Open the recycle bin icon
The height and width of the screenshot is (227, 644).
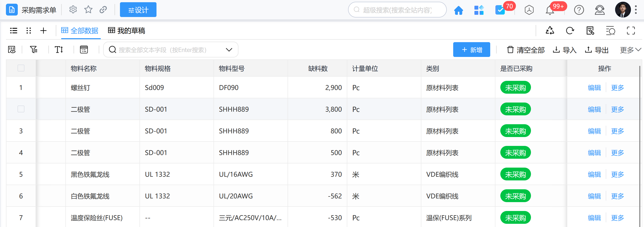(x=549, y=31)
